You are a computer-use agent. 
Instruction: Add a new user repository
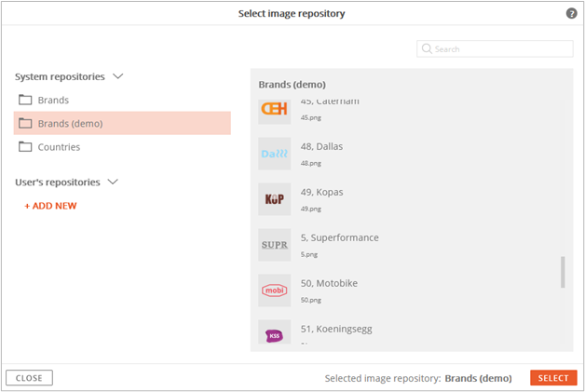click(x=50, y=206)
